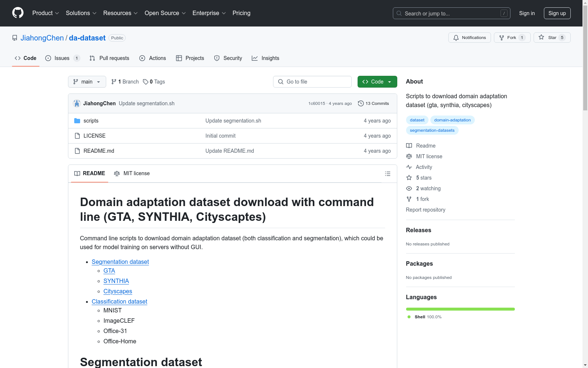Viewport: 588px width, 368px height.
Task: Click the repository icon before JiahongChen
Action: pos(15,38)
